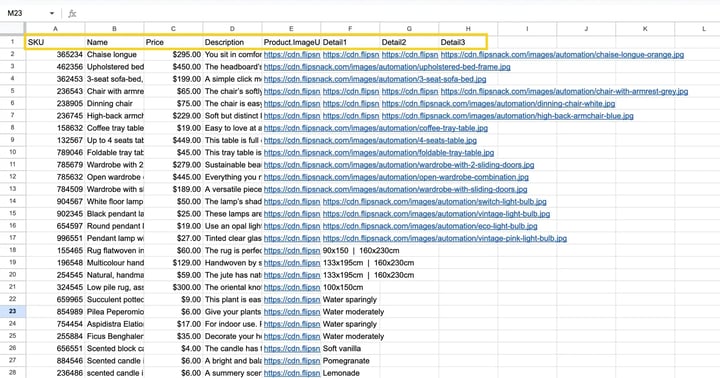Click the Soft vanilla detail cell
720x378 pixels.
pyautogui.click(x=350, y=348)
